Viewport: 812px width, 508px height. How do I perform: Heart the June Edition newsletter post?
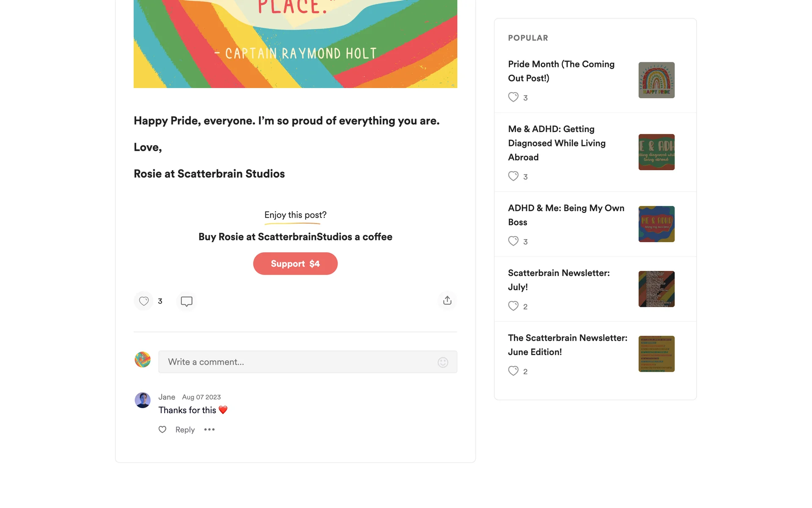tap(513, 371)
